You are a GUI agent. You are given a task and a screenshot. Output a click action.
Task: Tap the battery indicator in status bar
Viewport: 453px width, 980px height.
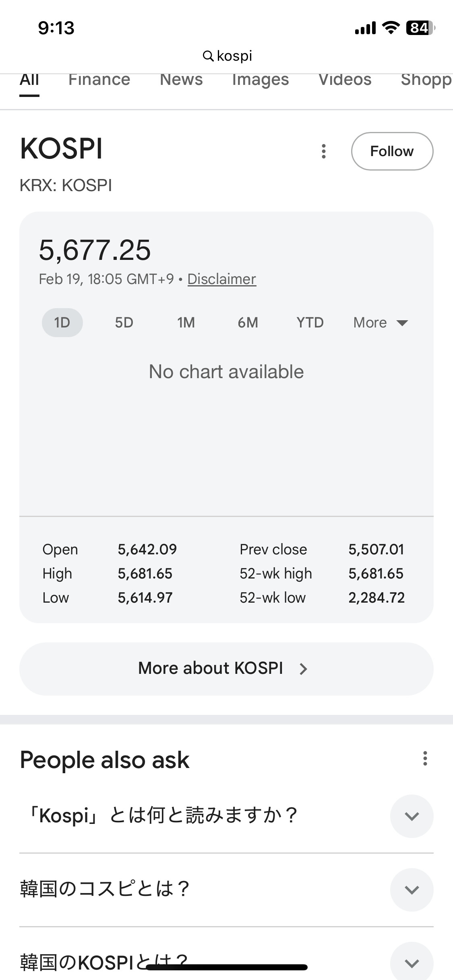[x=420, y=28]
